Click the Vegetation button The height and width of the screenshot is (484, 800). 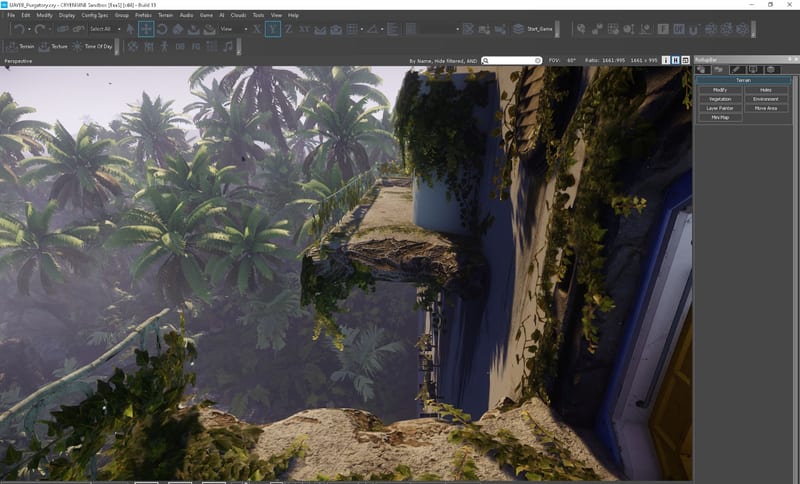tap(720, 99)
